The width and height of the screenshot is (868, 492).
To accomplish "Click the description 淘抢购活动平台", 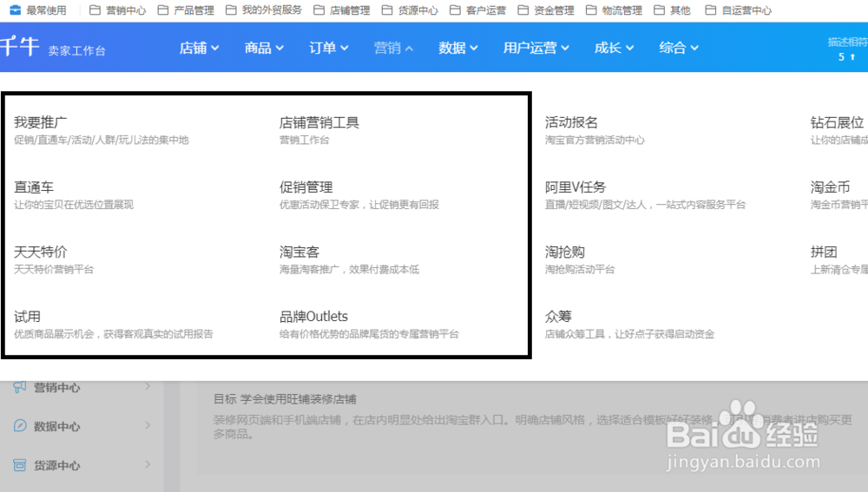I will pyautogui.click(x=580, y=270).
